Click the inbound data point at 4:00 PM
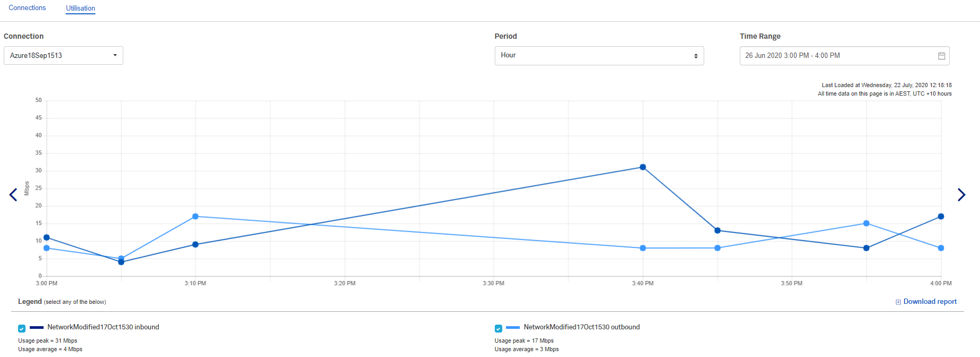The image size is (980, 357). [x=941, y=216]
